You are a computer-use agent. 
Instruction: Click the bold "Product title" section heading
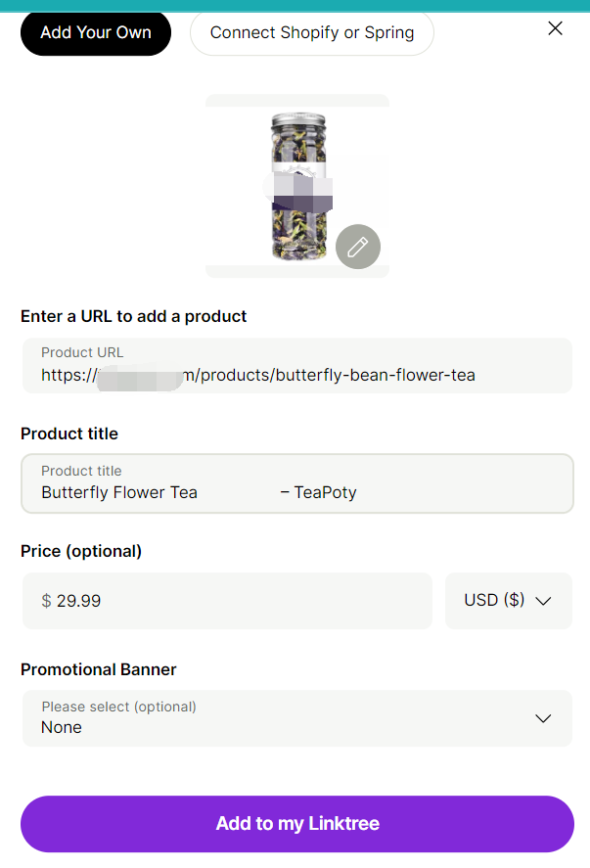point(69,434)
